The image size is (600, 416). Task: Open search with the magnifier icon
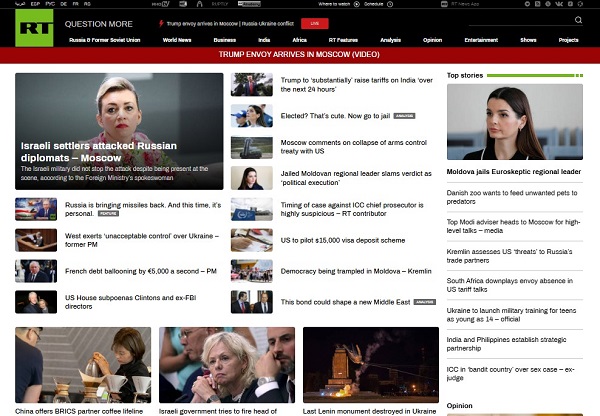tap(578, 20)
